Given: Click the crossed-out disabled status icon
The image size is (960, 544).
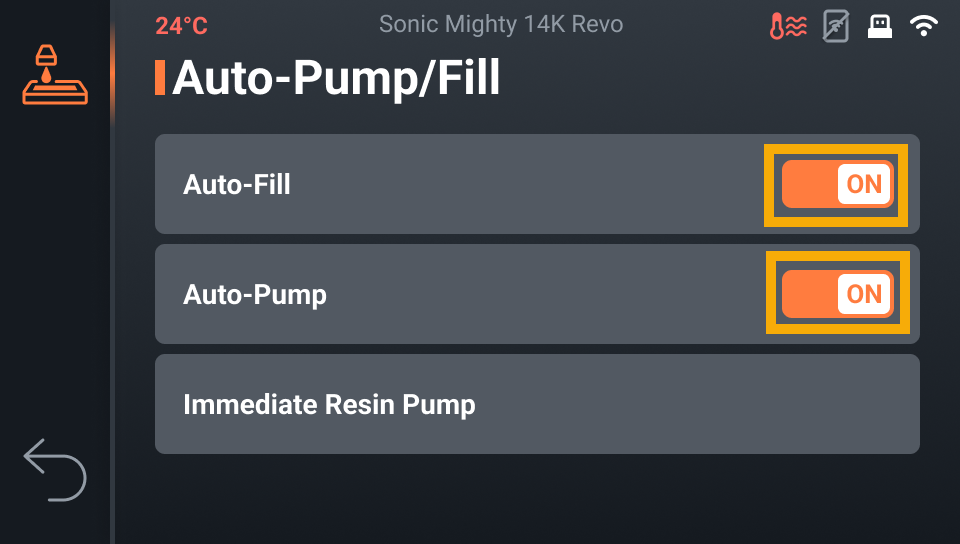Looking at the screenshot, I should tap(835, 27).
